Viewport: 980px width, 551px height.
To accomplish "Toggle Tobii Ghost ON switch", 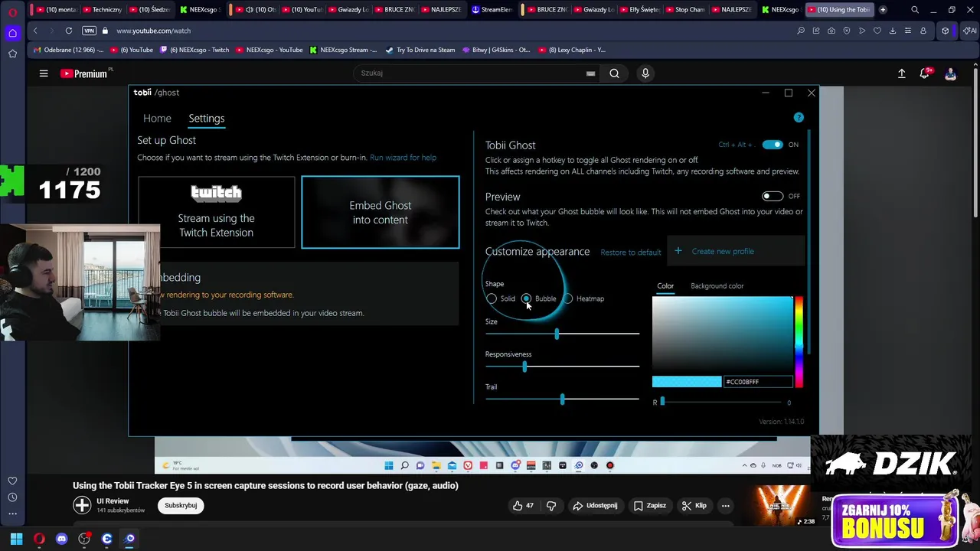I will click(x=773, y=145).
